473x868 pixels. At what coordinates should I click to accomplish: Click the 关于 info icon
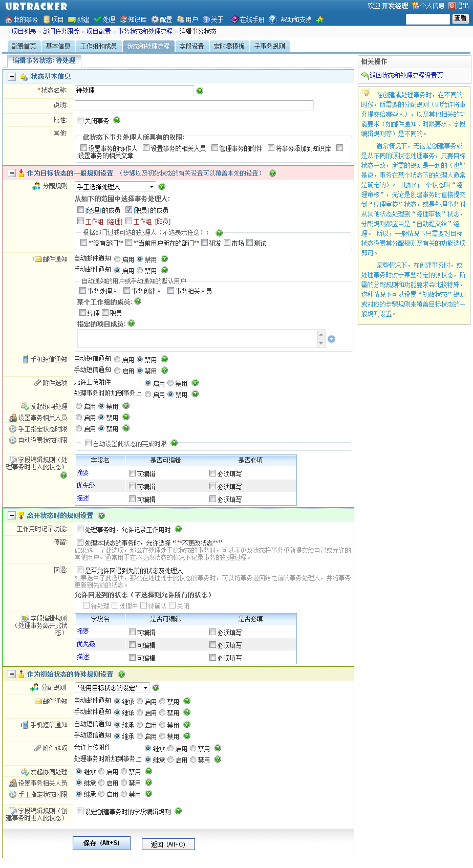point(206,19)
